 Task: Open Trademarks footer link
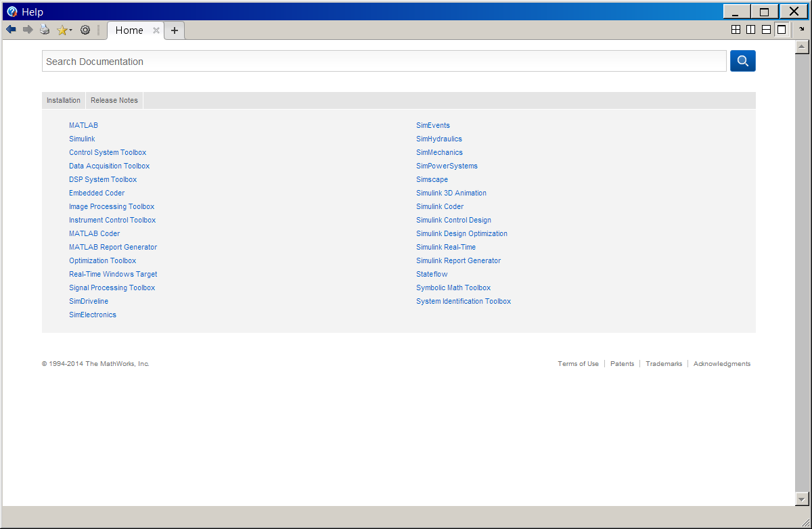click(x=664, y=364)
